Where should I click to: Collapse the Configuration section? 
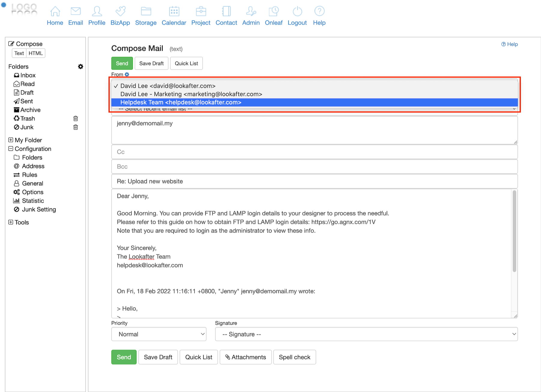[11, 149]
